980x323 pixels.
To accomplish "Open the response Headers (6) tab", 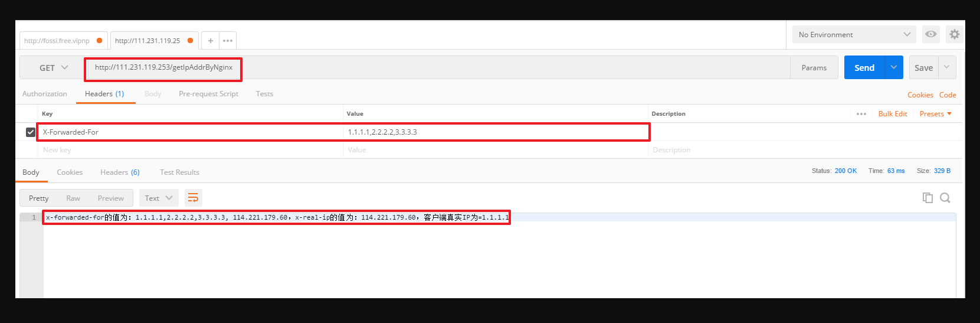I will click(x=120, y=172).
